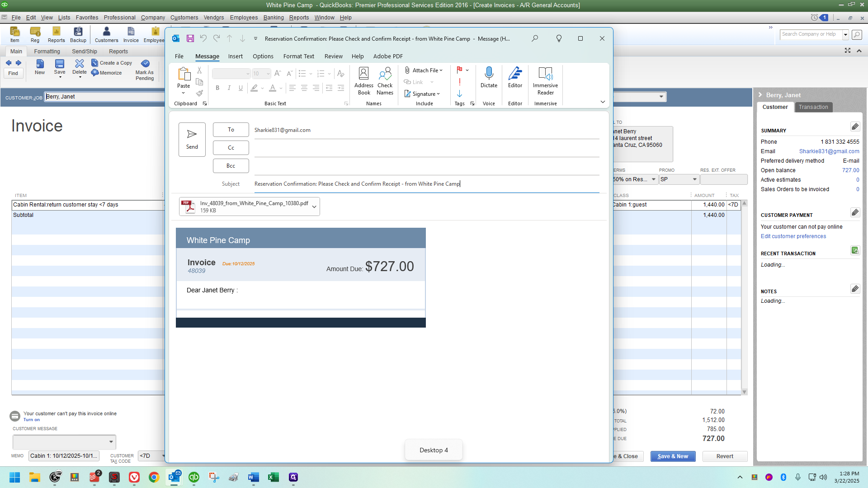Viewport: 868px width, 488px height.
Task: Open Customer Message dropdown in QuickBooks
Action: [111, 441]
